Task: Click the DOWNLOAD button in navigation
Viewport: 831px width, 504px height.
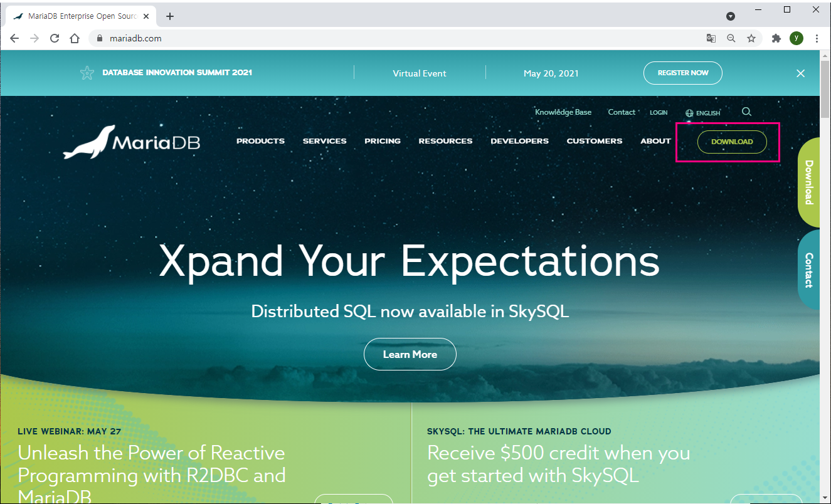Action: 732,142
